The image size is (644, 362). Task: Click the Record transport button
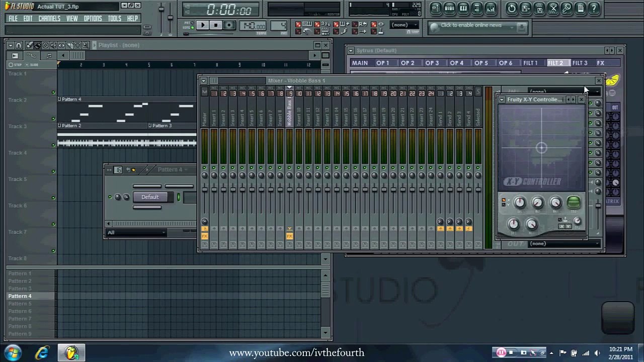[x=229, y=25]
